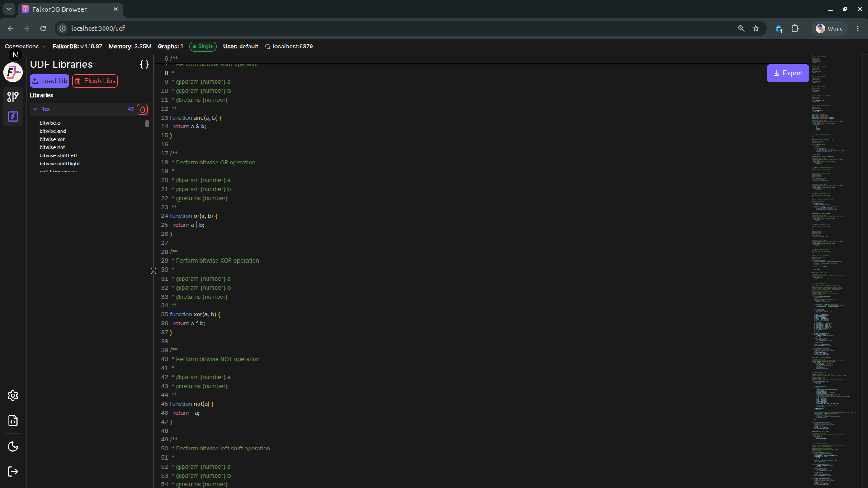868x488 pixels.
Task: Go back in browser history
Action: [x=10, y=28]
